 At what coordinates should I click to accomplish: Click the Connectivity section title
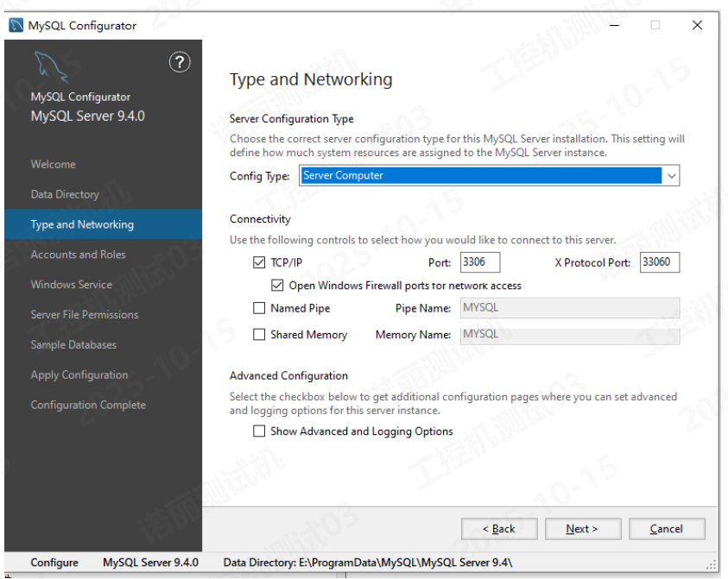260,219
